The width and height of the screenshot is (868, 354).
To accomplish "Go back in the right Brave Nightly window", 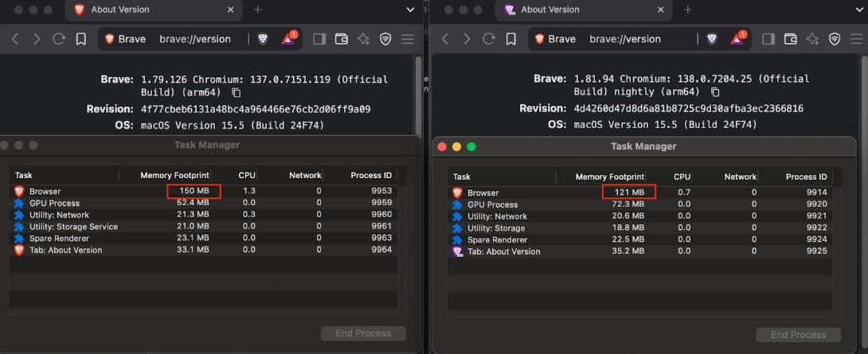I will pos(445,39).
